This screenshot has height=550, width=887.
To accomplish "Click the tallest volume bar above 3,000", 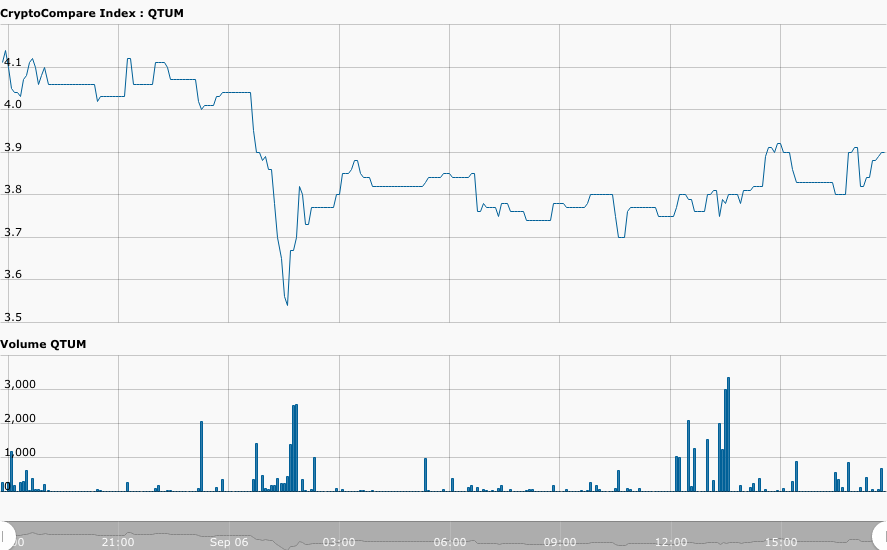I will click(728, 435).
